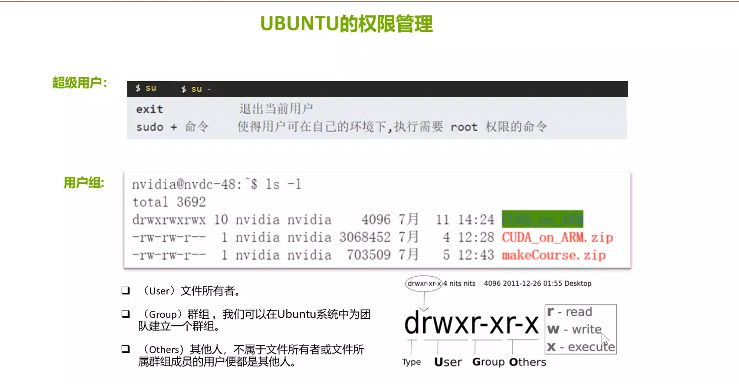Click the file size 703509

tap(369, 255)
